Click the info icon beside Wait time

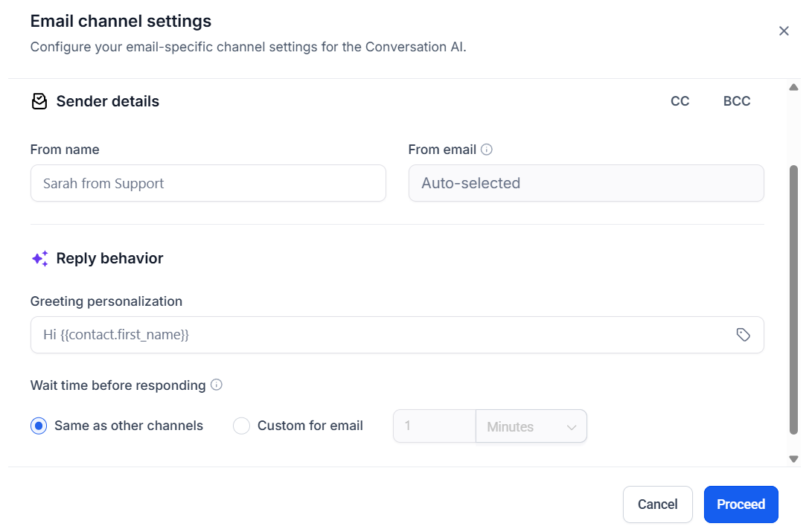pyautogui.click(x=217, y=385)
